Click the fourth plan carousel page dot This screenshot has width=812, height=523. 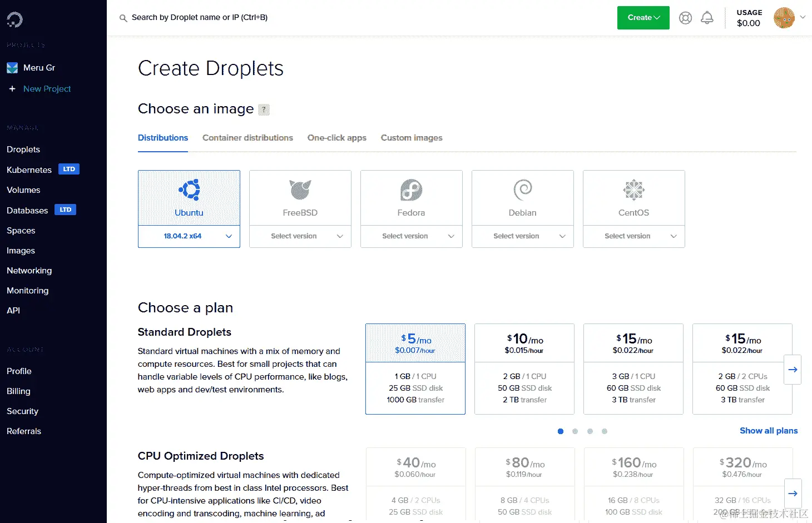[605, 431]
